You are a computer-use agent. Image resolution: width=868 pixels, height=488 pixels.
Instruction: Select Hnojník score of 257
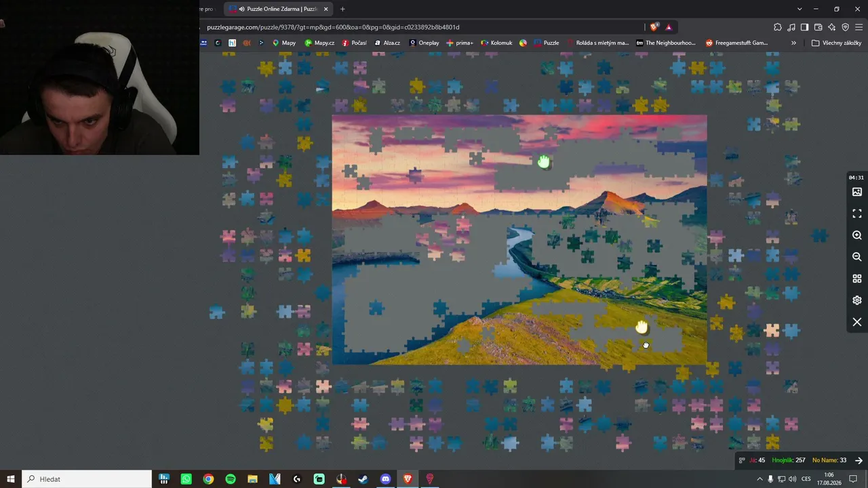[789, 460]
